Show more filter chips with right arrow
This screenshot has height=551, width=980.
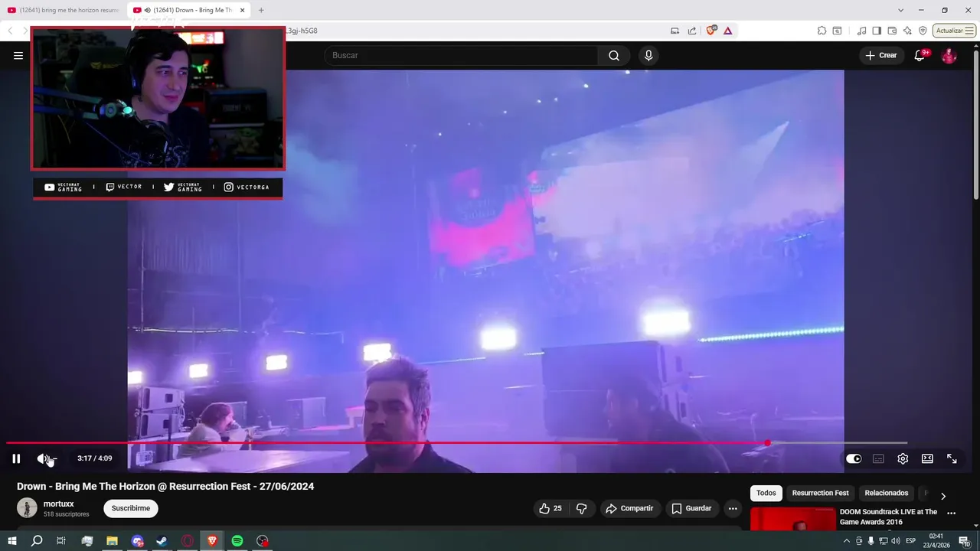coord(943,496)
